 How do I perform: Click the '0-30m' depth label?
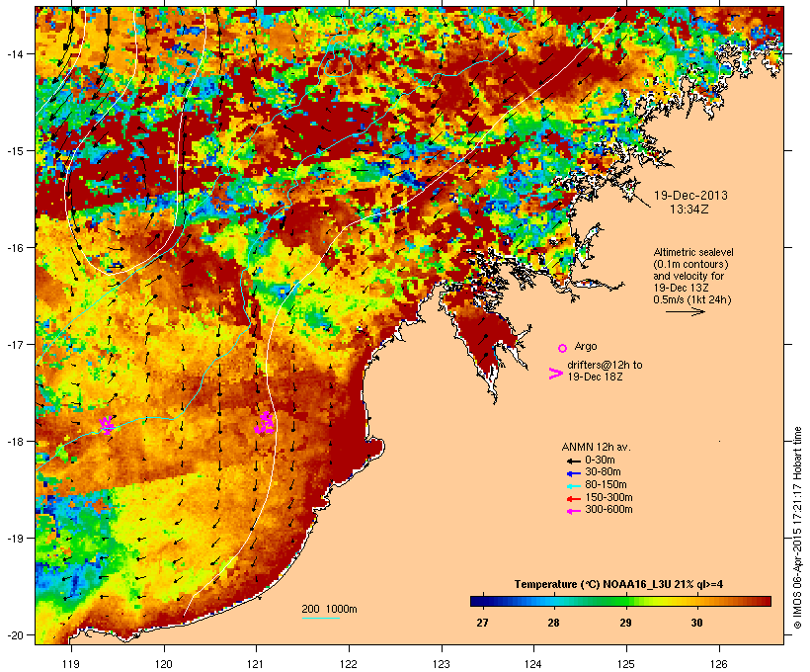coord(600,461)
